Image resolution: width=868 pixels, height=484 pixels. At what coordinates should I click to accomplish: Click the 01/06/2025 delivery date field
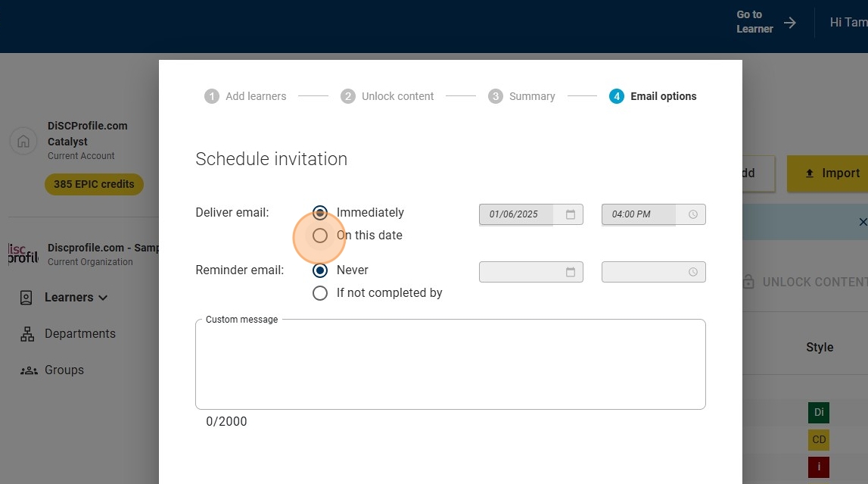pyautogui.click(x=531, y=214)
